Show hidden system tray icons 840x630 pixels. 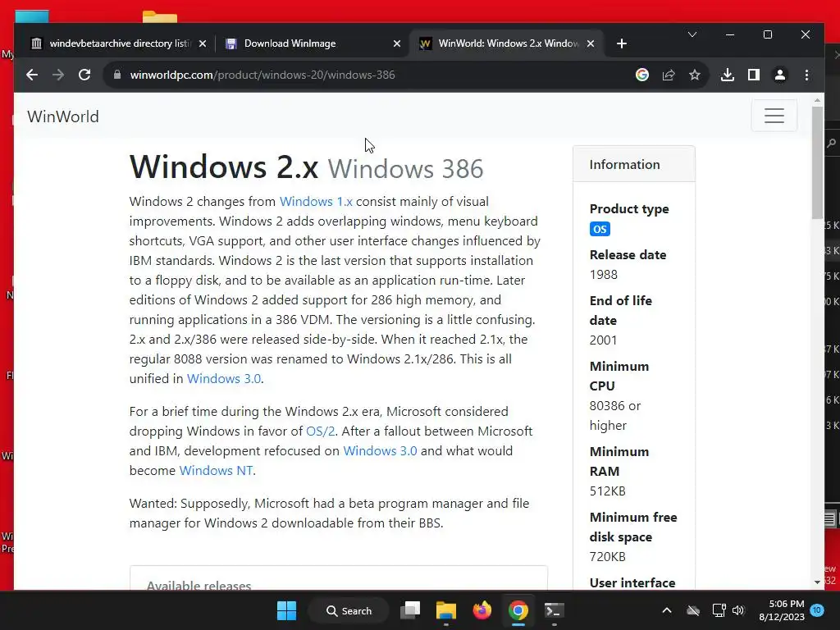[667, 610]
